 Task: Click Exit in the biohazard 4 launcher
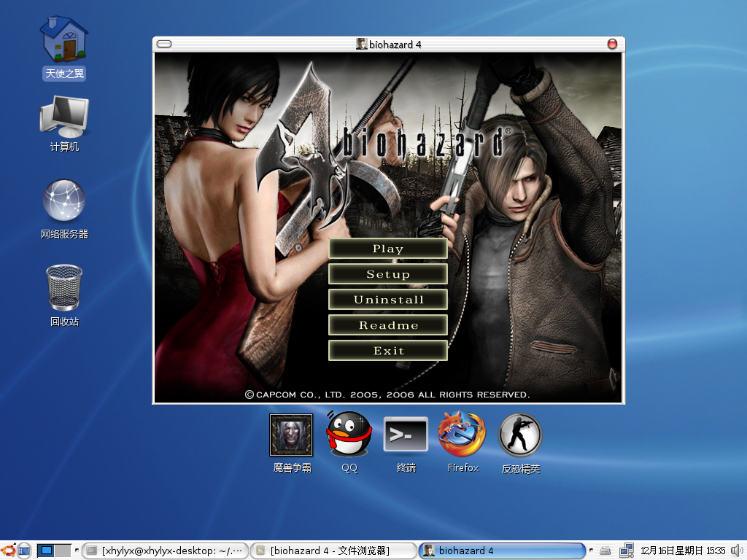click(x=388, y=351)
